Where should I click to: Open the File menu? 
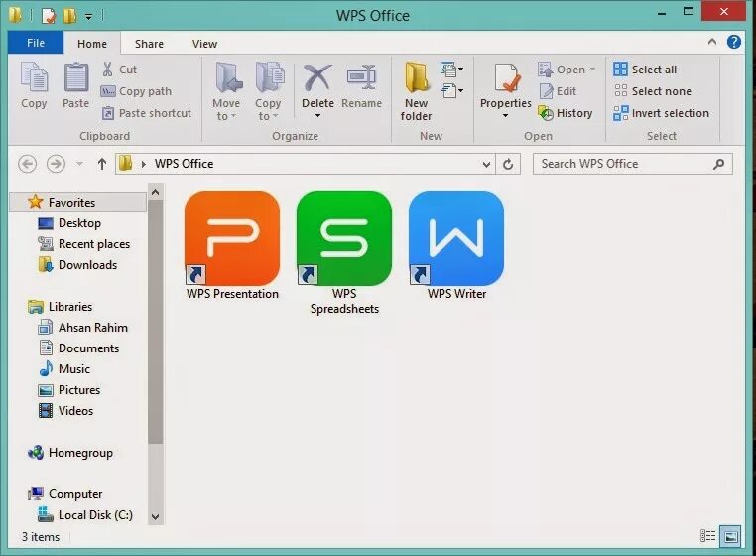(x=36, y=43)
